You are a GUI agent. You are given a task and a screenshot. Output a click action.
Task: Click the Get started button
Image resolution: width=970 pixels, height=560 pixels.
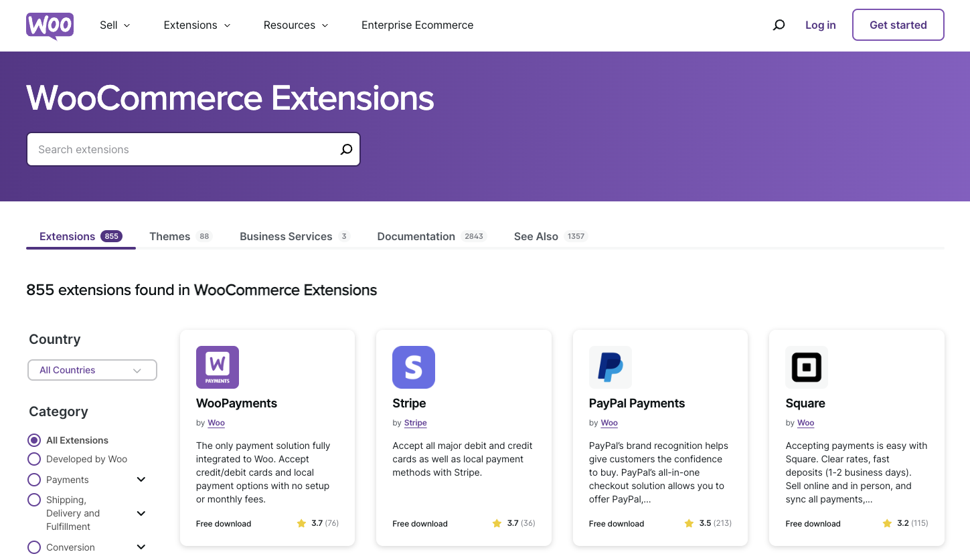[x=898, y=25]
